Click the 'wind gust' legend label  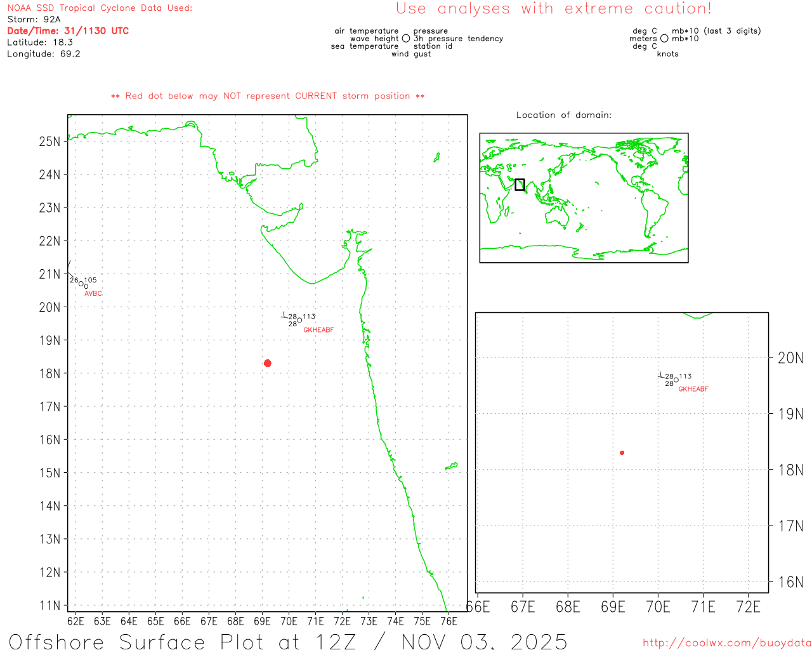[x=411, y=54]
